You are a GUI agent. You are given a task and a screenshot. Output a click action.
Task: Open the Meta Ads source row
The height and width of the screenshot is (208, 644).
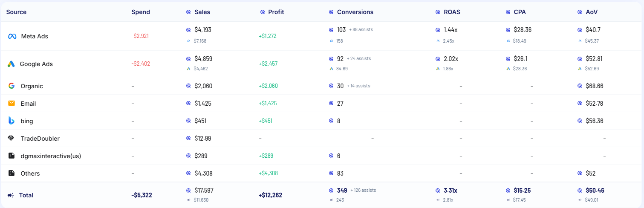(x=35, y=36)
